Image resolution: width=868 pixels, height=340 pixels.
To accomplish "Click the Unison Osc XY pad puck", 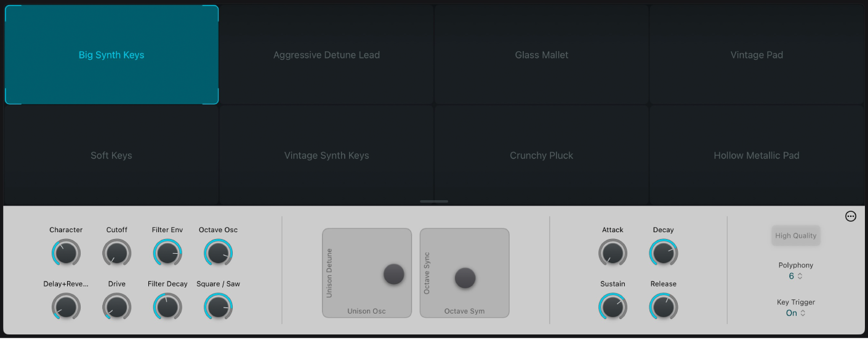I will (394, 275).
